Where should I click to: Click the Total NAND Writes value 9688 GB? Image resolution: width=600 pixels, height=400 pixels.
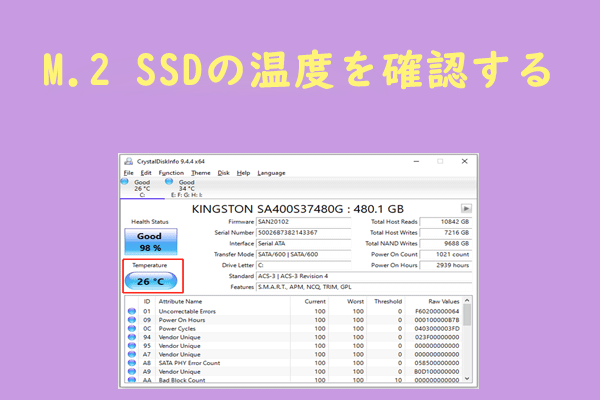click(x=446, y=243)
